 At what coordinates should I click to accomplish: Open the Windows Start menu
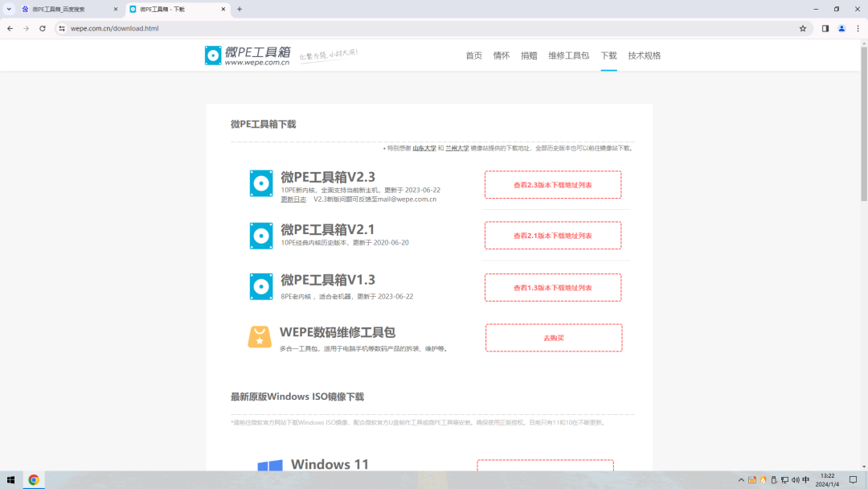10,480
